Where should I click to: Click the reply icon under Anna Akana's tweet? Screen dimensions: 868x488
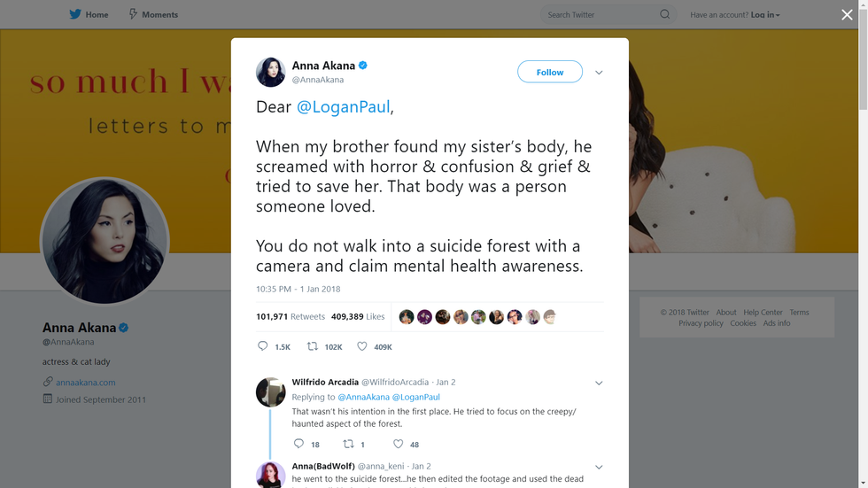tap(262, 346)
